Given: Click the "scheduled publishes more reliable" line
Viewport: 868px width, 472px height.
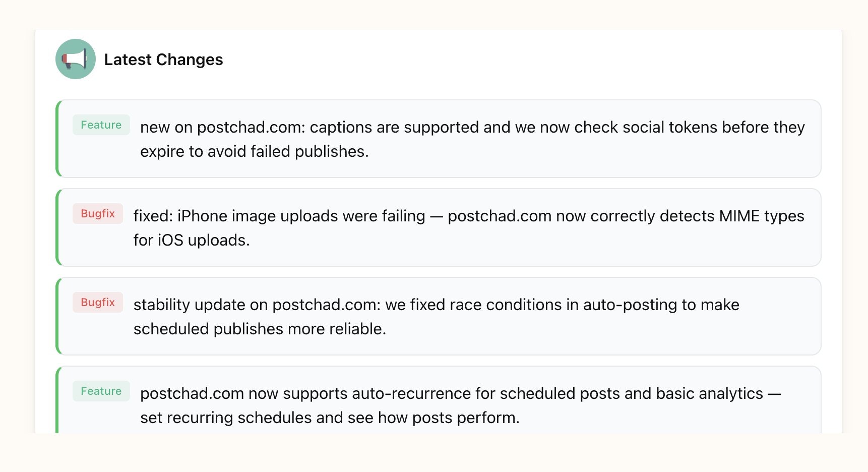Looking at the screenshot, I should (x=260, y=329).
